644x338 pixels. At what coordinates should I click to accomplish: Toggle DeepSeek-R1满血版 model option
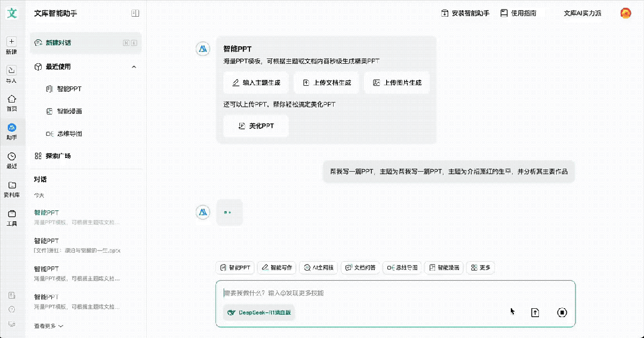tap(259, 312)
